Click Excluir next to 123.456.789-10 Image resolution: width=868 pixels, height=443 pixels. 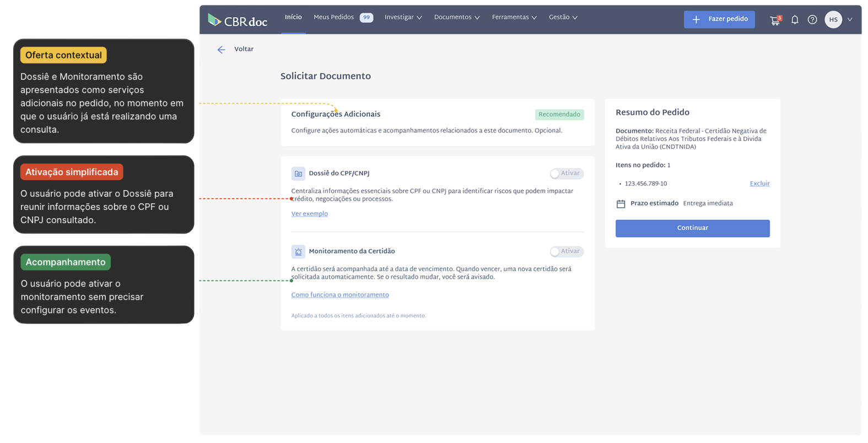pyautogui.click(x=759, y=184)
